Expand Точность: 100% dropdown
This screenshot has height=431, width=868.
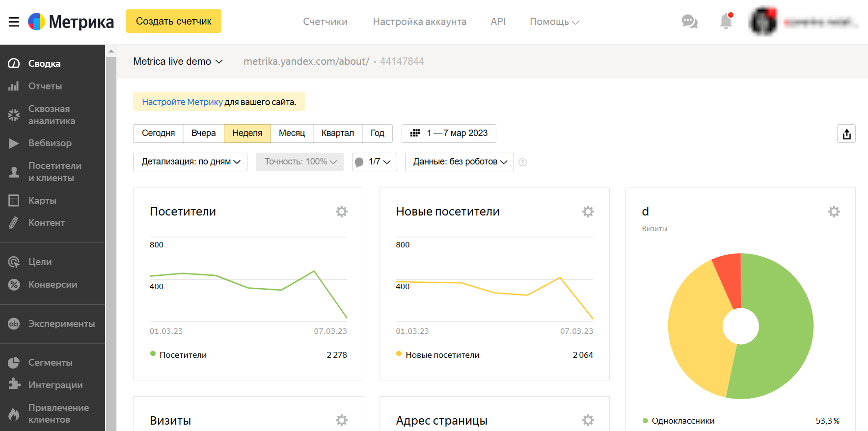click(x=299, y=162)
